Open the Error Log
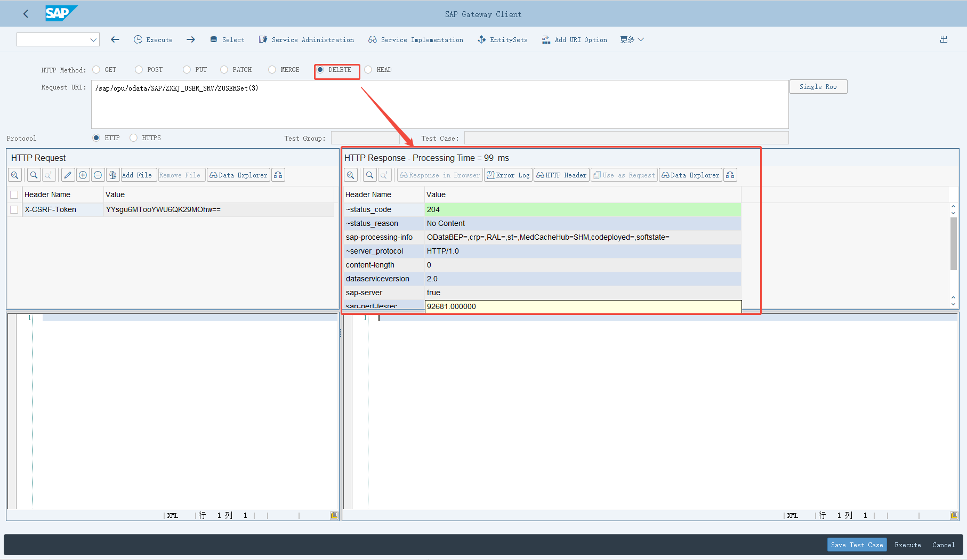This screenshot has height=560, width=967. [x=508, y=175]
